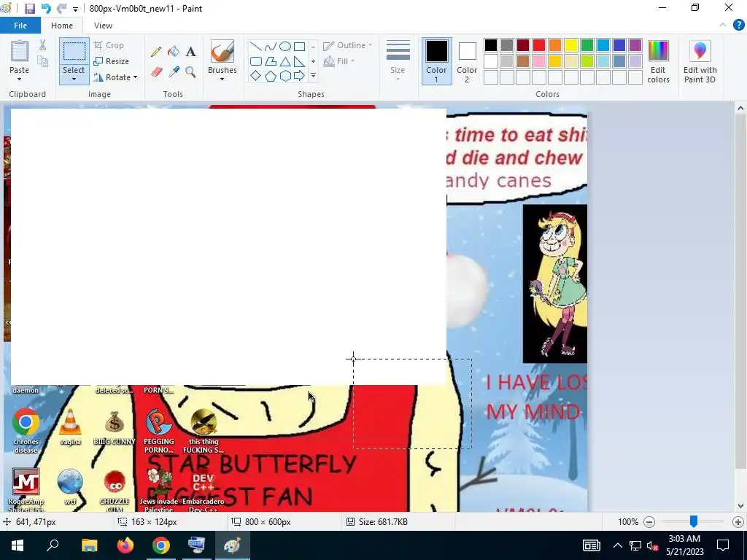The width and height of the screenshot is (747, 560).
Task: Select the Pencil tool
Action: click(156, 52)
